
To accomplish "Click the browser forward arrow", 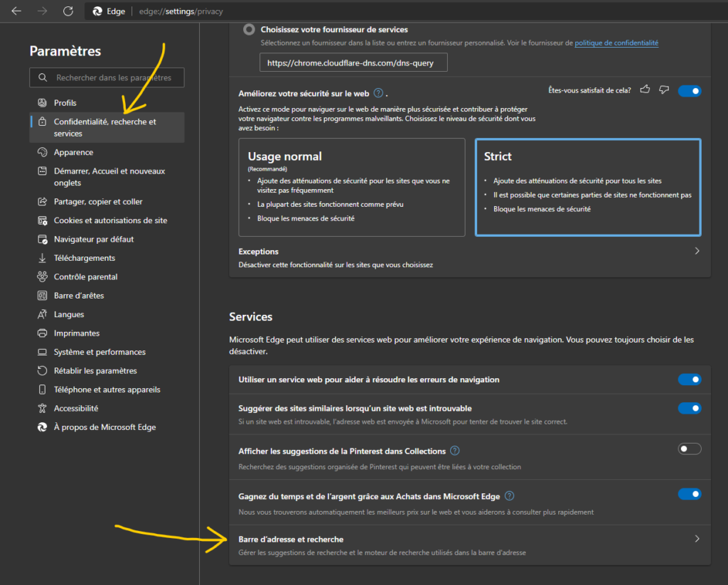I will point(42,11).
